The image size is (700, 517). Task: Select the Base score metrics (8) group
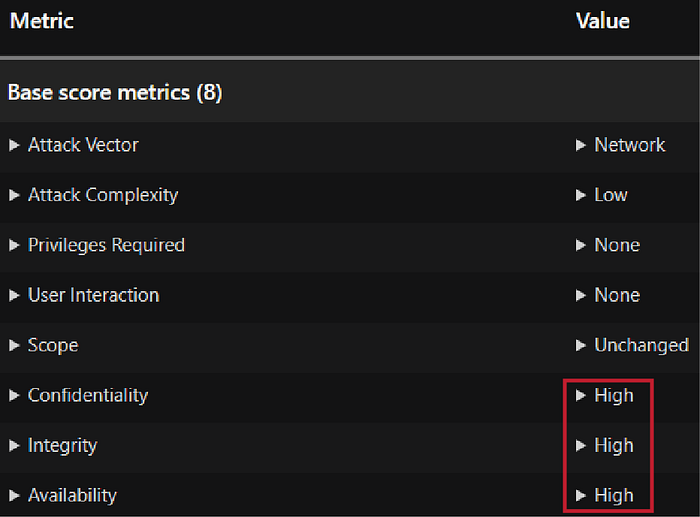(x=350, y=92)
